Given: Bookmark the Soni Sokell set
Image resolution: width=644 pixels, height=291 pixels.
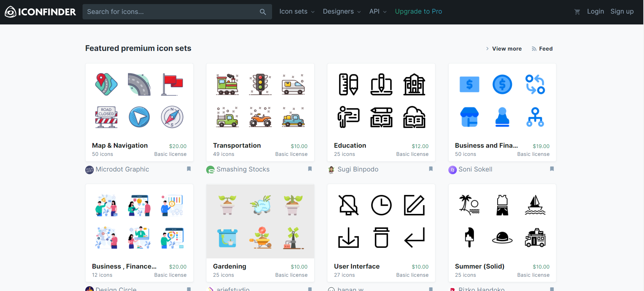Looking at the screenshot, I should point(552,169).
